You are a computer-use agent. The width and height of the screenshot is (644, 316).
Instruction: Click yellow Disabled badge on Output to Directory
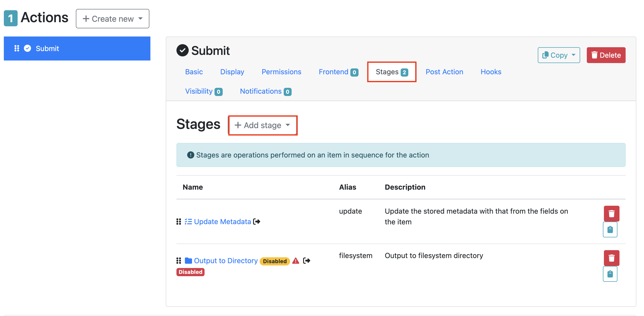pos(275,261)
